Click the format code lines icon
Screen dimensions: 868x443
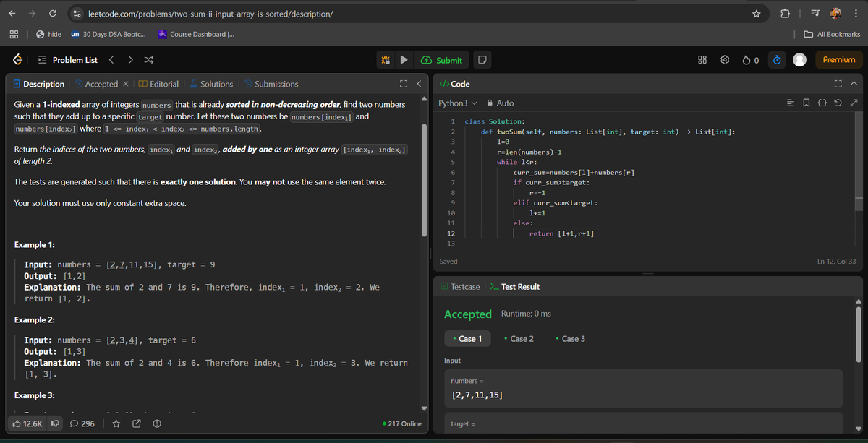[791, 103]
